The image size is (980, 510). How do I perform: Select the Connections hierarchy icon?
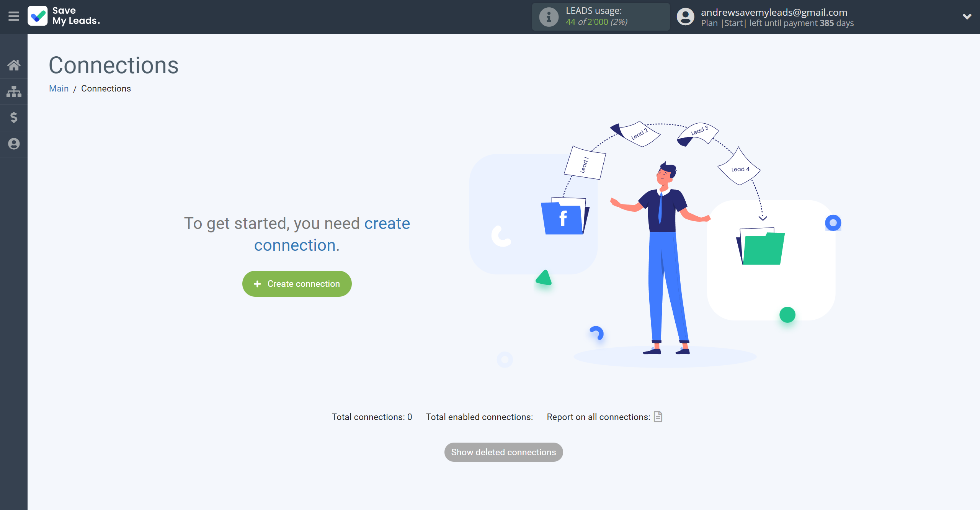[x=14, y=92]
